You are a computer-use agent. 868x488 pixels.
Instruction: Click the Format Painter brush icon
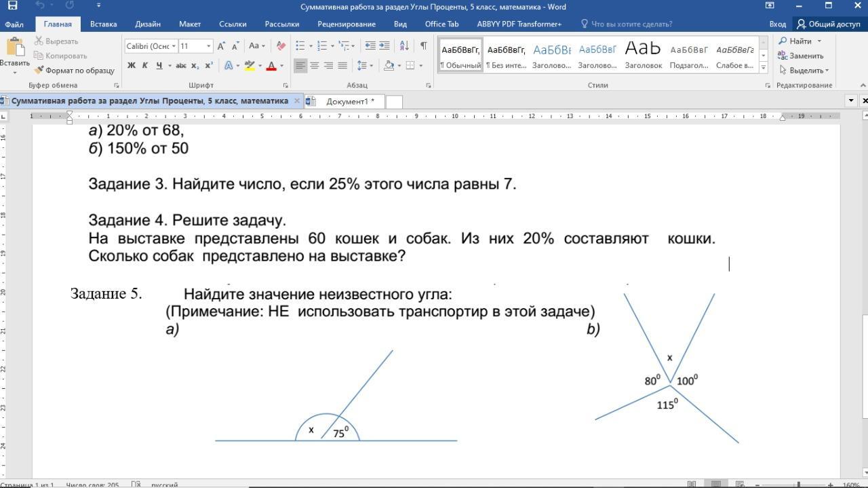tap(39, 70)
